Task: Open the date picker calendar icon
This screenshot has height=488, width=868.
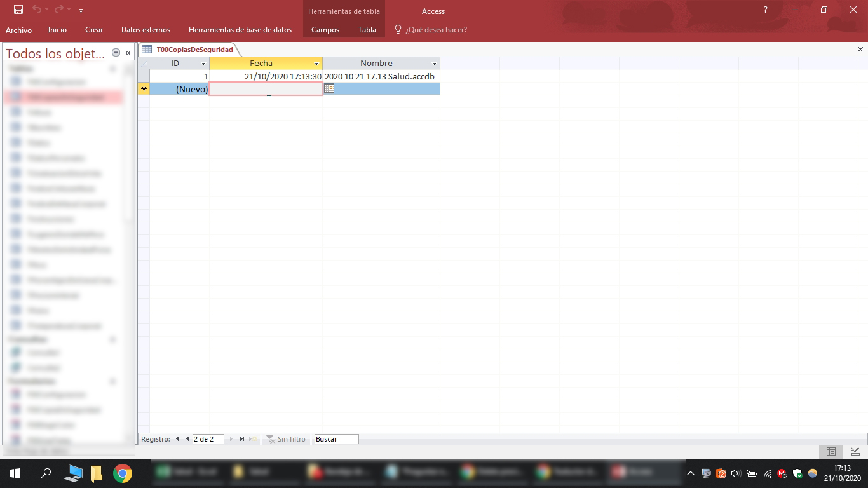Action: [329, 89]
